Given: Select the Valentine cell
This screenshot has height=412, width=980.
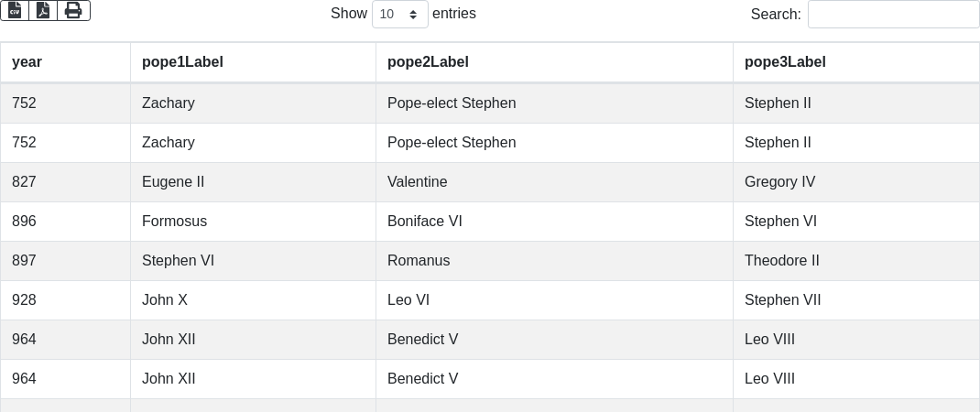Looking at the screenshot, I should pos(554,182).
